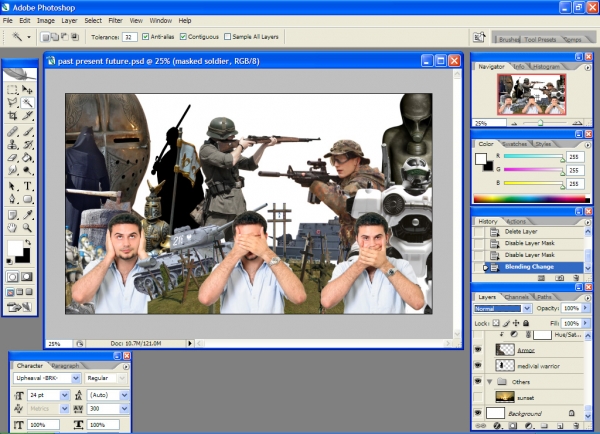Select the Dodge tool

tap(27, 170)
